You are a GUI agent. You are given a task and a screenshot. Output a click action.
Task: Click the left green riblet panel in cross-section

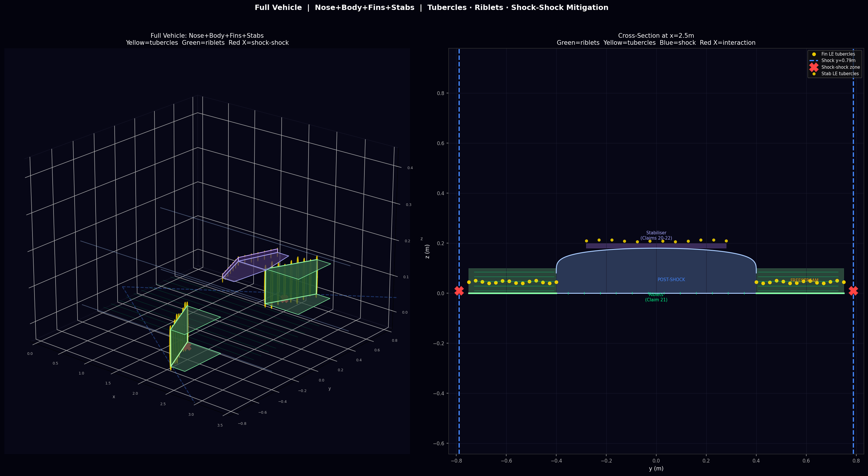pos(512,281)
